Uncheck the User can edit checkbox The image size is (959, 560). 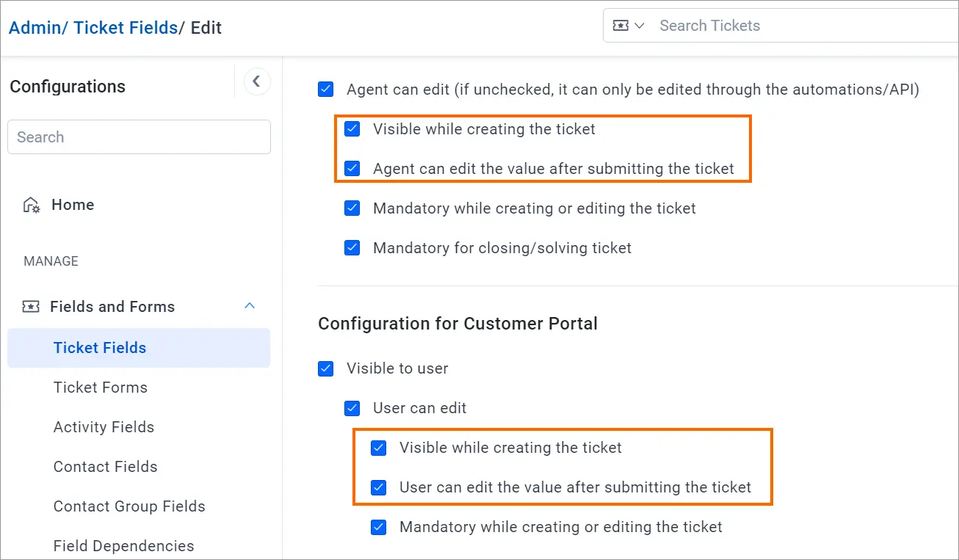[352, 408]
